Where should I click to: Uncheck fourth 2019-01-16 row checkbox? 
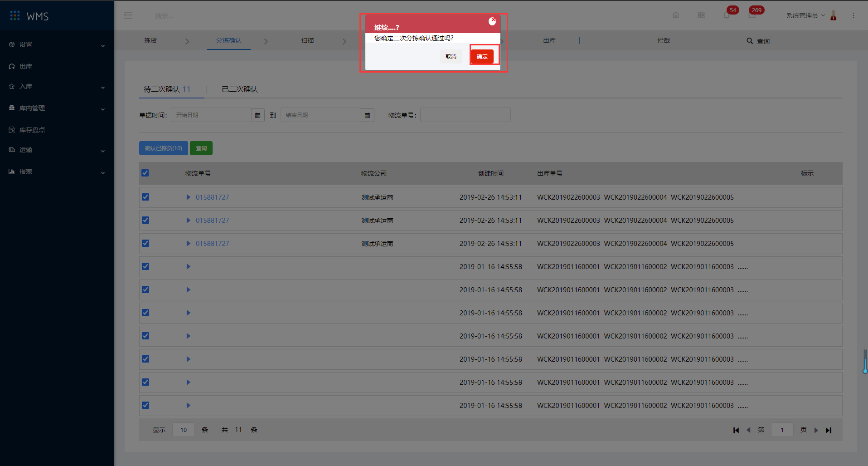pyautogui.click(x=145, y=336)
